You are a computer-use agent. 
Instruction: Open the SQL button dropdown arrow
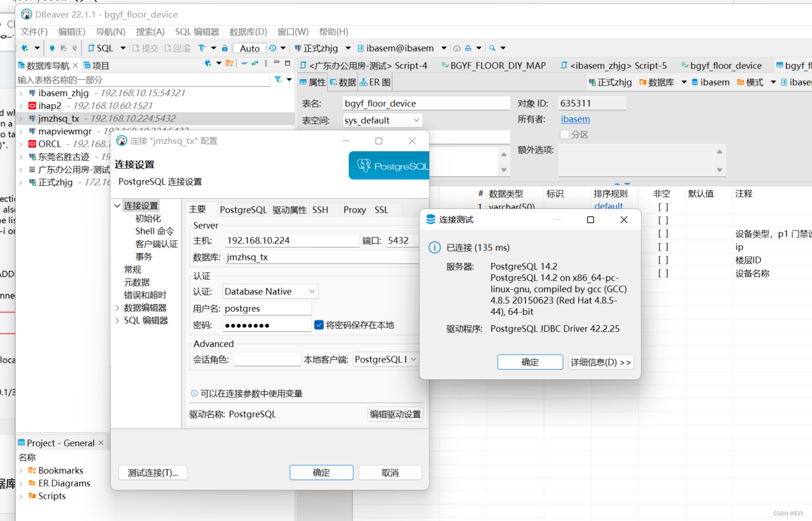tap(123, 48)
